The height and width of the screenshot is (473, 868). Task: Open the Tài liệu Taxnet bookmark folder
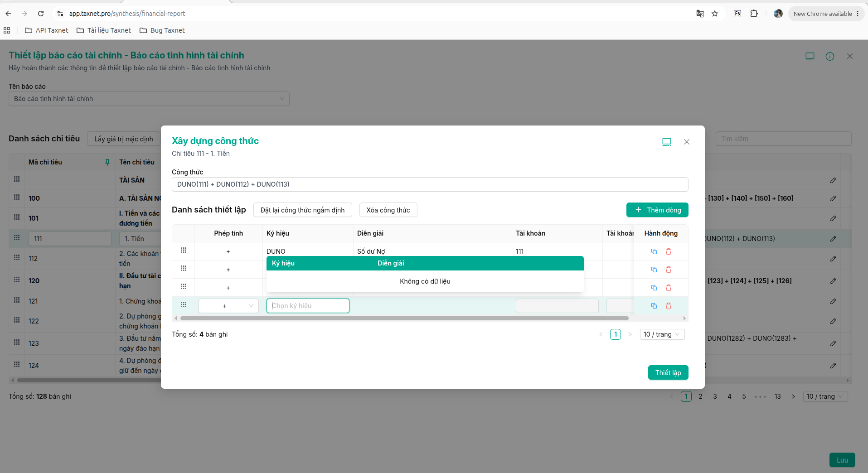coord(104,30)
